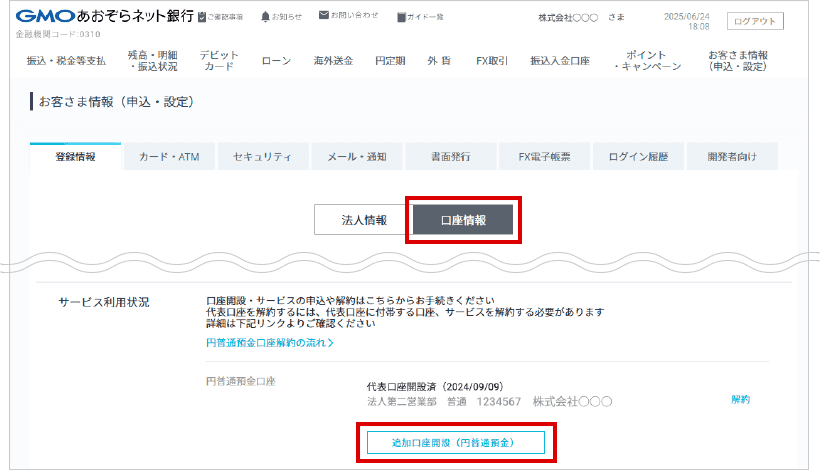Select the 口座情報 toggle button
This screenshot has width=820, height=470.
tap(463, 220)
